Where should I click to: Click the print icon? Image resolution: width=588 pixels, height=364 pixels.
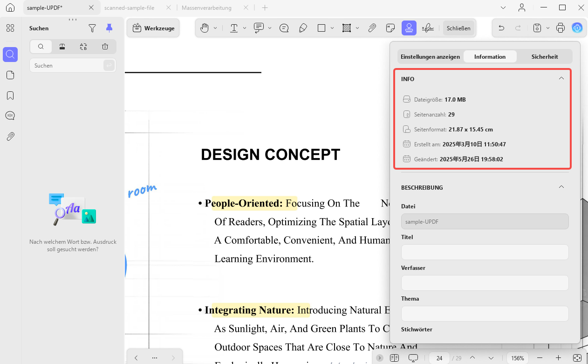click(561, 28)
